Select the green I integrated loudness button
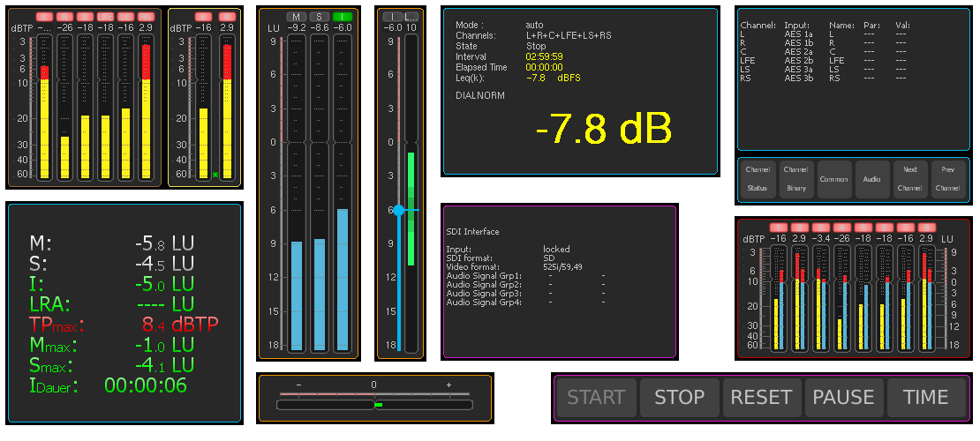Viewport: 980px width, 441px height. (343, 16)
